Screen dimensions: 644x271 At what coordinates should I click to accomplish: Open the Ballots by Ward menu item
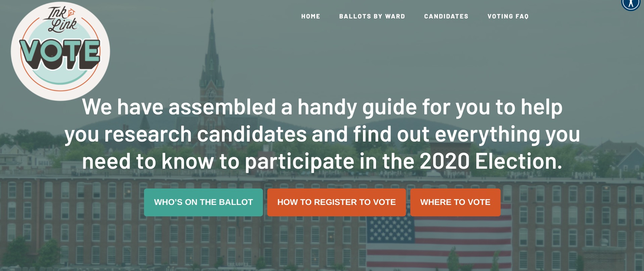372,16
